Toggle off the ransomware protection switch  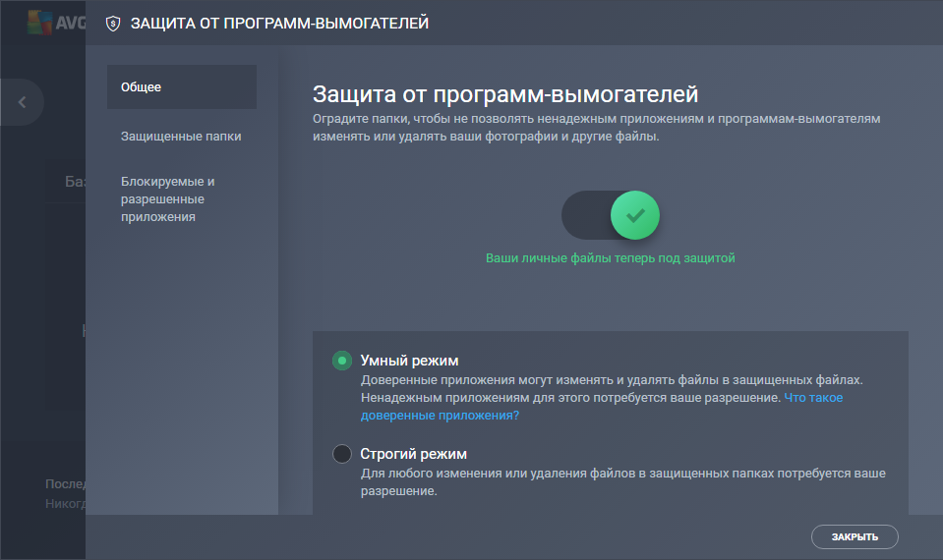611,215
